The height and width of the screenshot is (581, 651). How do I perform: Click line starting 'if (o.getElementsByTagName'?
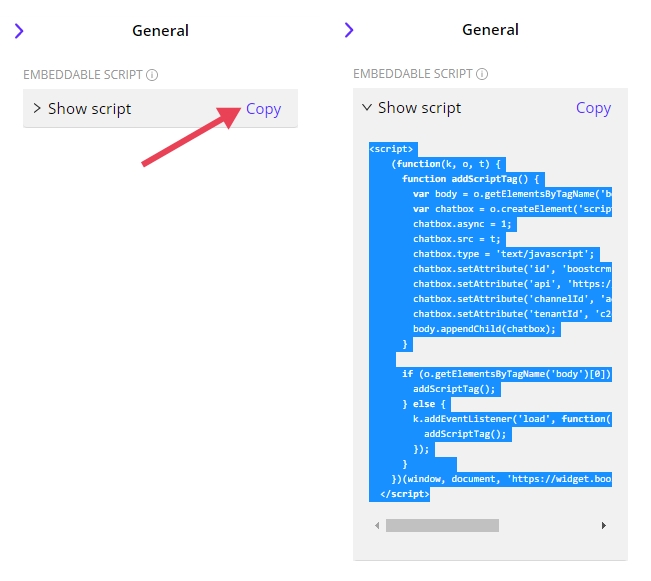[507, 374]
